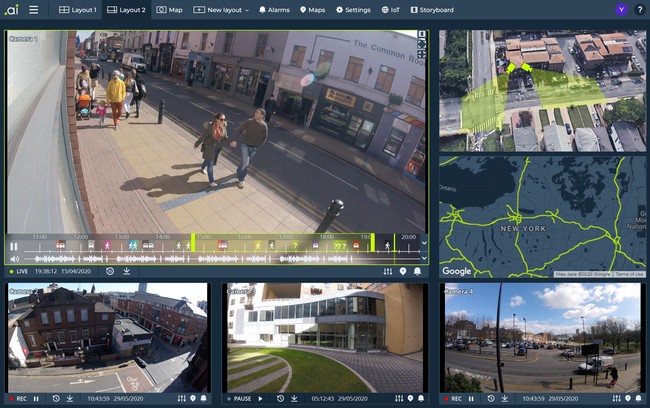Open the Storyboard view
This screenshot has height=408, width=650.
click(430, 10)
